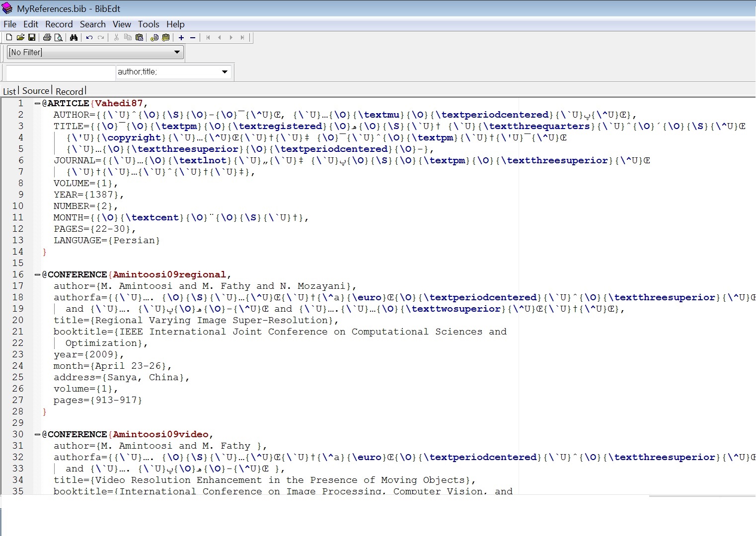
Task: Add a new record with the plus icon
Action: [181, 37]
